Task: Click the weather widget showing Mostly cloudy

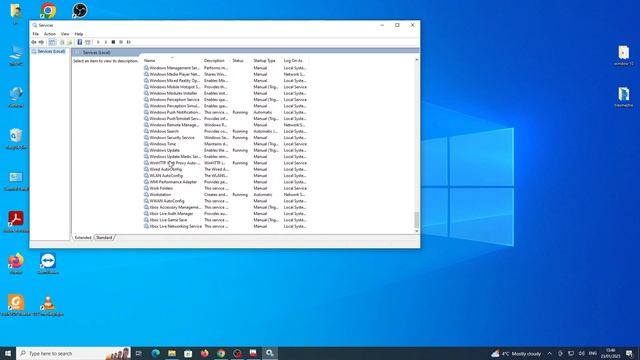Action: tap(516, 353)
